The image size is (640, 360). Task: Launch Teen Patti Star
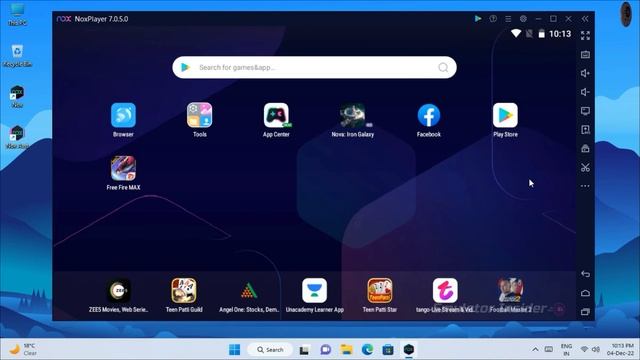click(380, 291)
